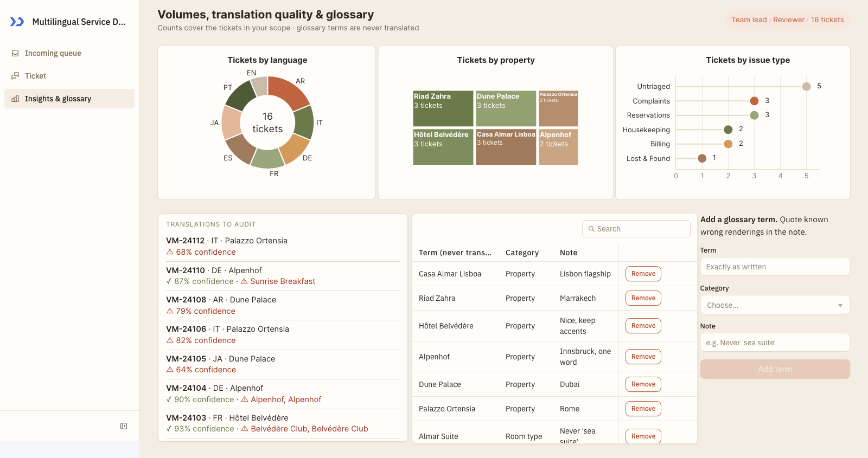Click the warning icon beside 68% confidence

(170, 252)
